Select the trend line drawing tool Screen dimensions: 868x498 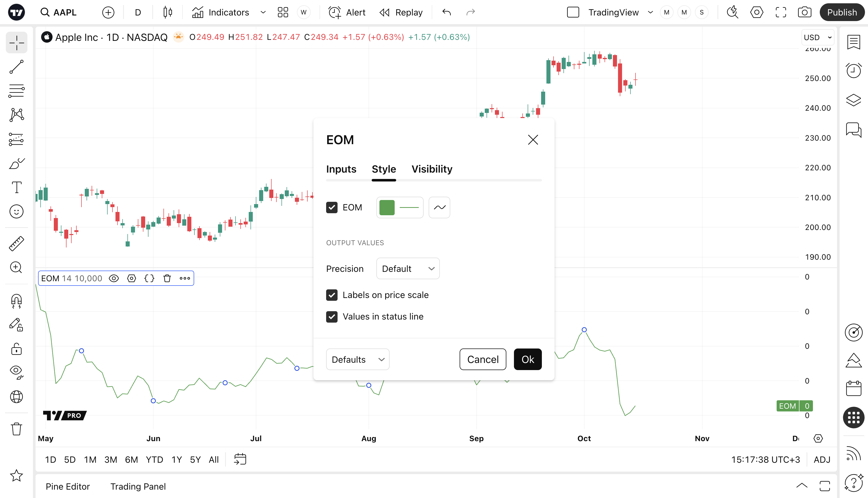[x=16, y=67]
